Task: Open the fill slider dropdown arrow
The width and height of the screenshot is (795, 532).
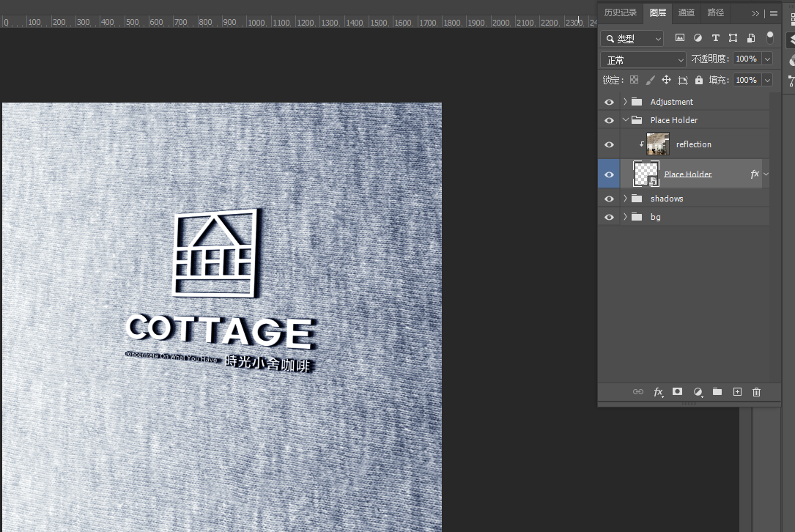Action: (x=768, y=80)
